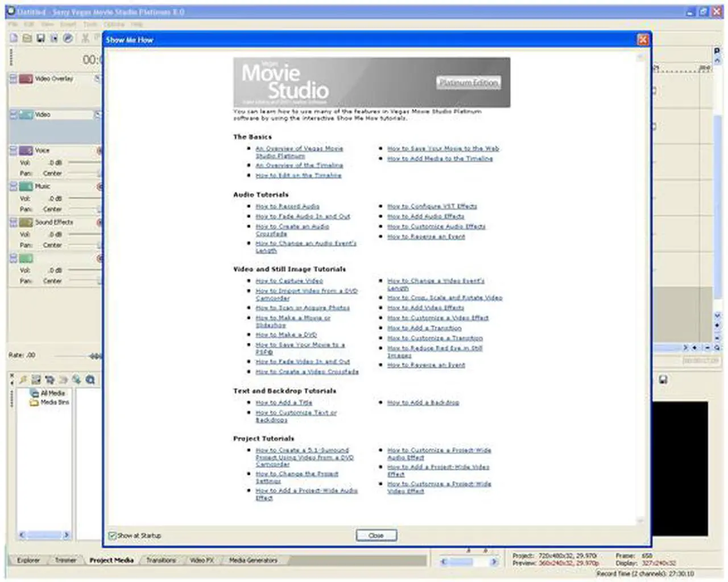The width and height of the screenshot is (728, 582).
Task: Click the Open folder toolbar icon
Action: click(x=27, y=38)
